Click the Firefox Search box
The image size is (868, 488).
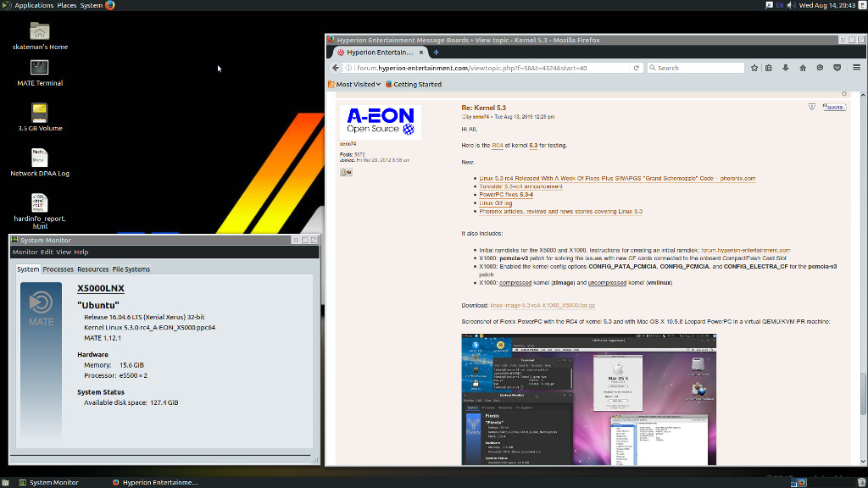pos(696,68)
